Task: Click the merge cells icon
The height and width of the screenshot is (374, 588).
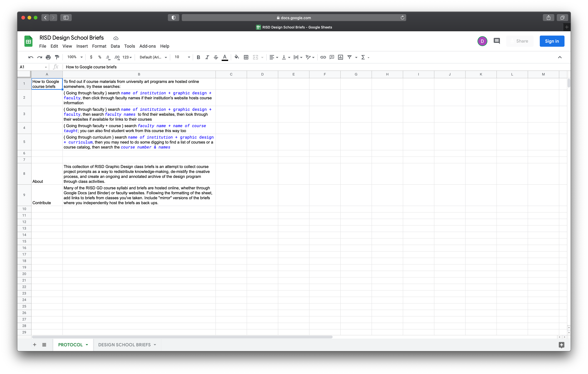Action: [x=255, y=57]
